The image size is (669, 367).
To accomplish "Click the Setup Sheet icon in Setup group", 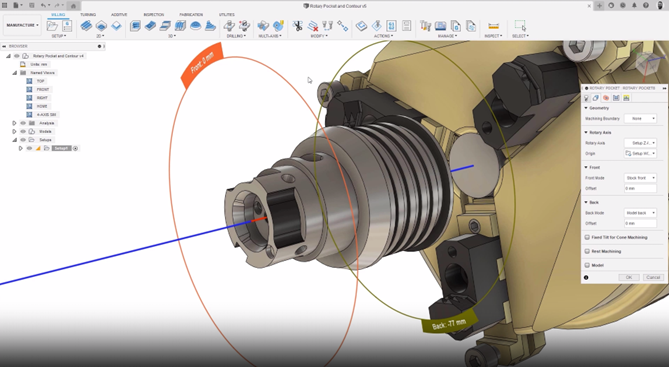I will pyautogui.click(x=67, y=26).
